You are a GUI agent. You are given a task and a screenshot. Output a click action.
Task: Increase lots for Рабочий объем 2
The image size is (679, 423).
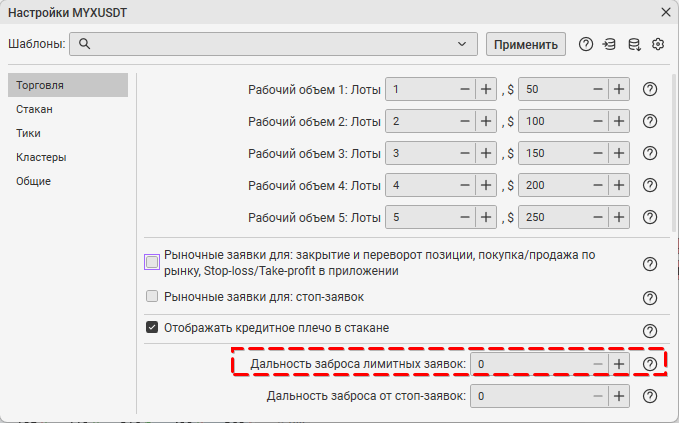click(486, 121)
